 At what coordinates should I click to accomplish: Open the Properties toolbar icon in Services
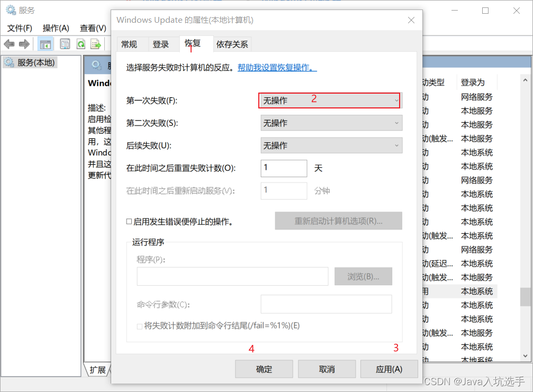coord(65,44)
